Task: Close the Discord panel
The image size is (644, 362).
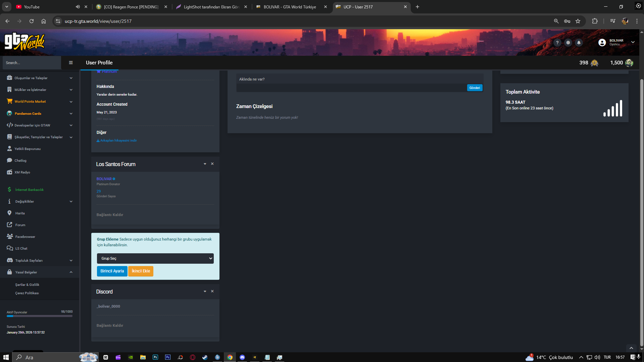Action: (x=212, y=291)
